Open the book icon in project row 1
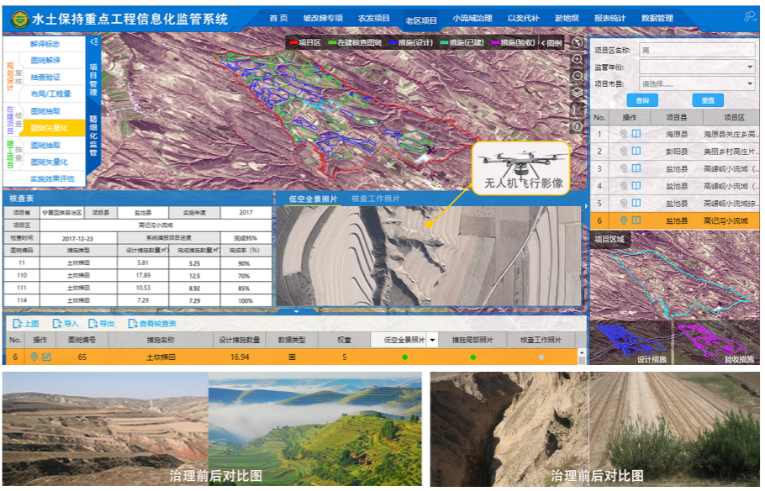The image size is (765, 491). pyautogui.click(x=636, y=134)
